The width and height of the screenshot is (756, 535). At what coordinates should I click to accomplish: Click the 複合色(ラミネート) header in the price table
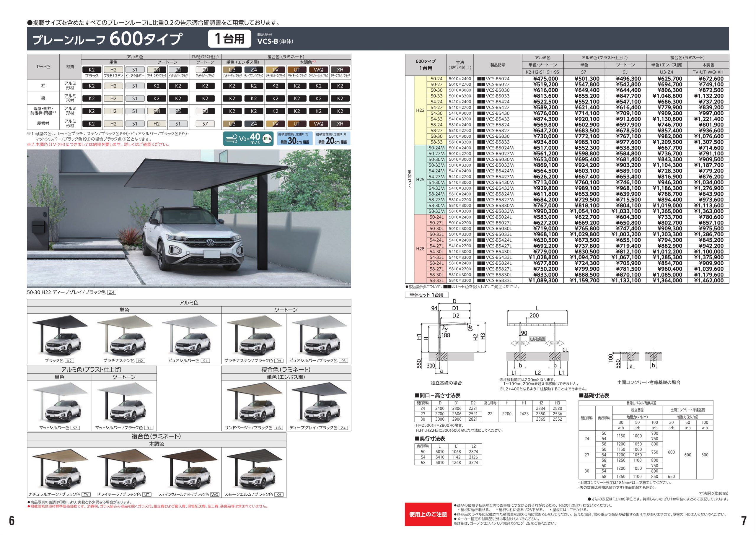click(x=687, y=57)
